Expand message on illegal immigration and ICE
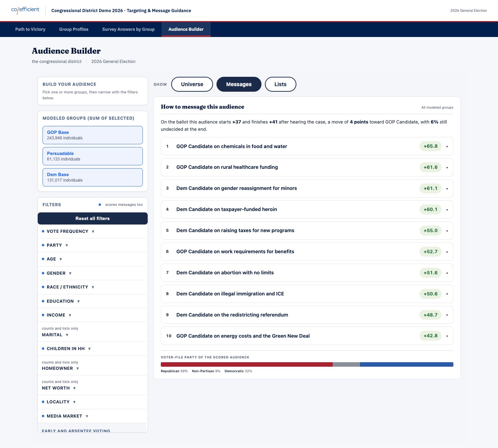Viewport: 498px width, 448px height. (x=307, y=294)
